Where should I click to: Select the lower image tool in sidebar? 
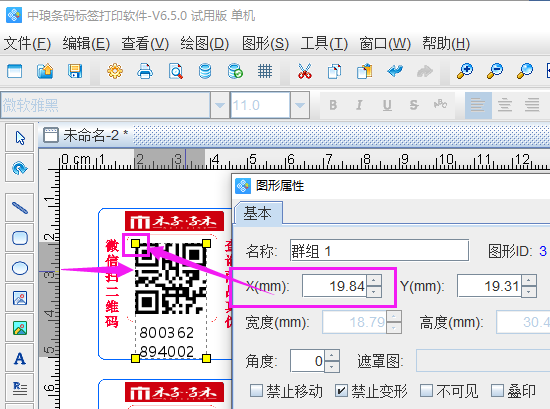[x=20, y=328]
